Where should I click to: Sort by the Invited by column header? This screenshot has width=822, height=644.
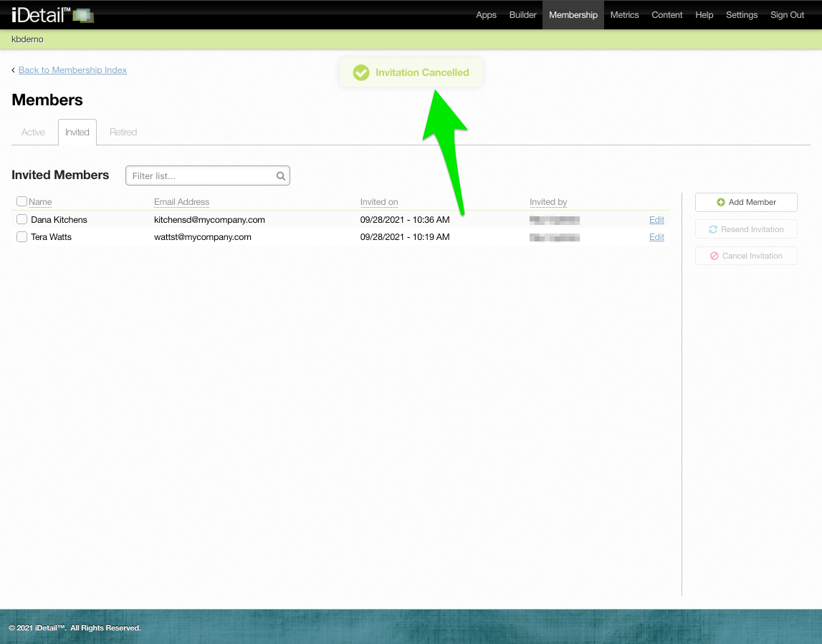(548, 202)
